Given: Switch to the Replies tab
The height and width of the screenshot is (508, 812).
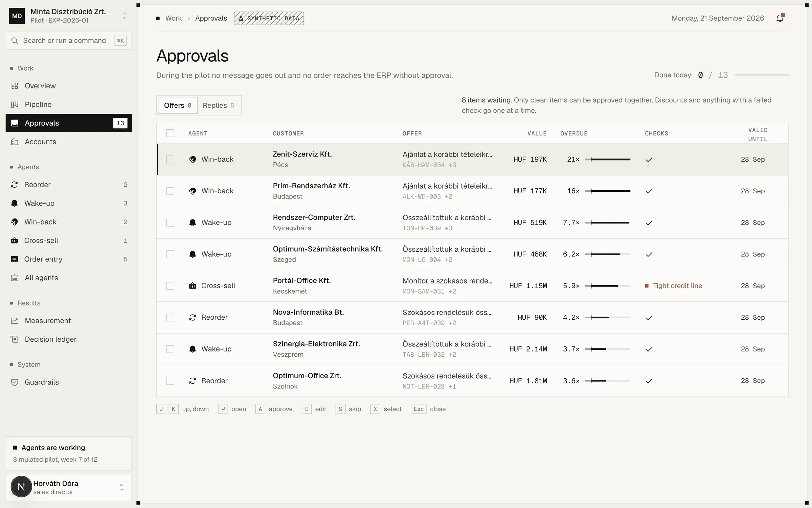Looking at the screenshot, I should point(219,105).
